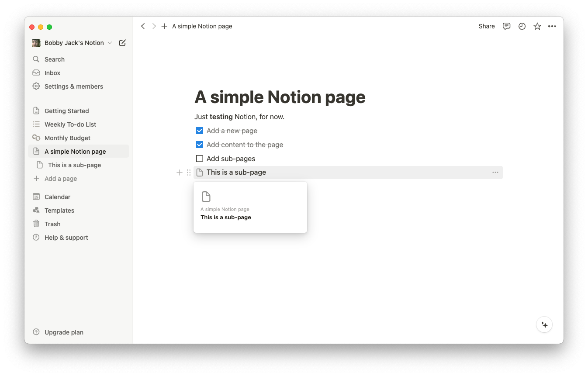Screen dimensions: 588x376
Task: Click the block plus icon beside sub-page
Action: 179,172
